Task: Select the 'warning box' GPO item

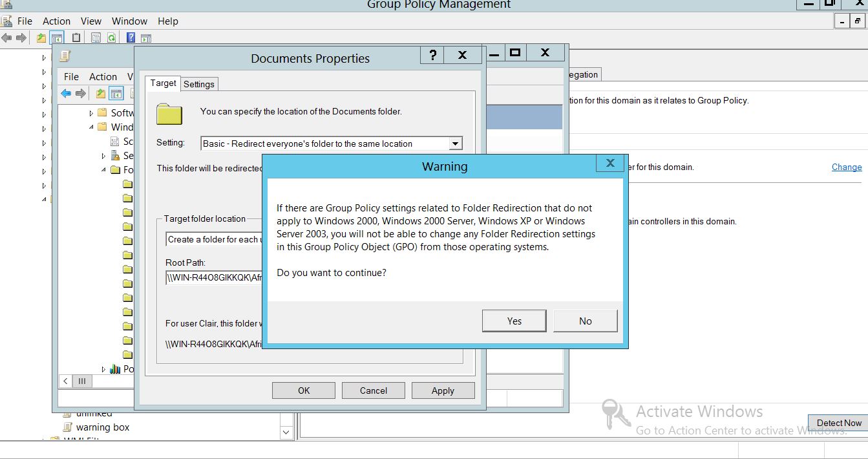Action: click(x=102, y=427)
